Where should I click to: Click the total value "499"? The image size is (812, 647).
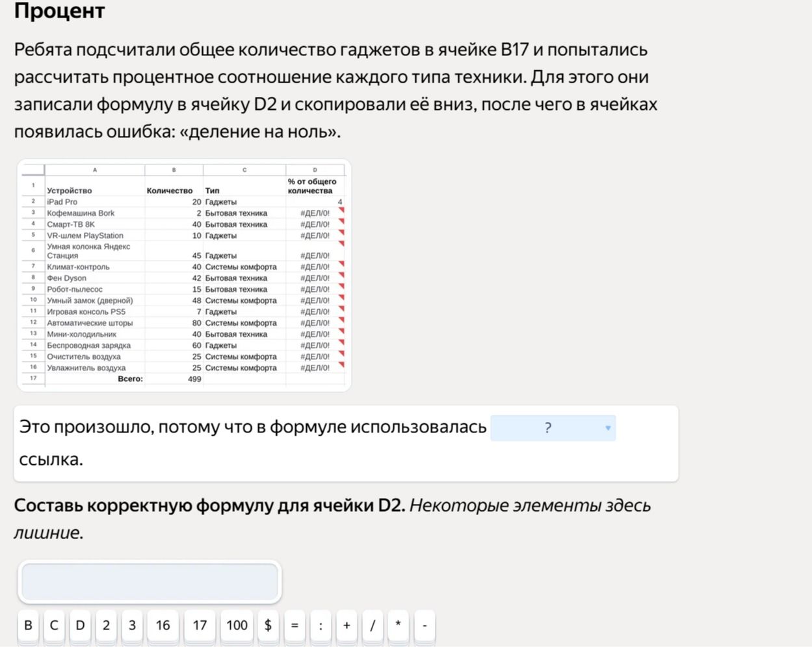(194, 378)
